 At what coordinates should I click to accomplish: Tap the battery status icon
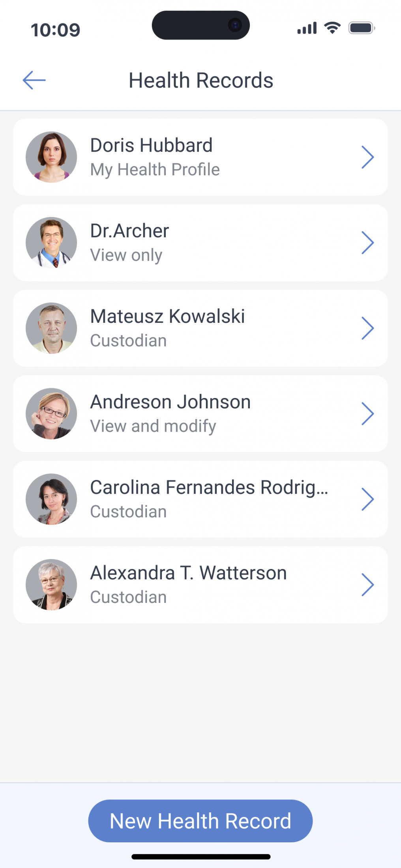(x=361, y=28)
